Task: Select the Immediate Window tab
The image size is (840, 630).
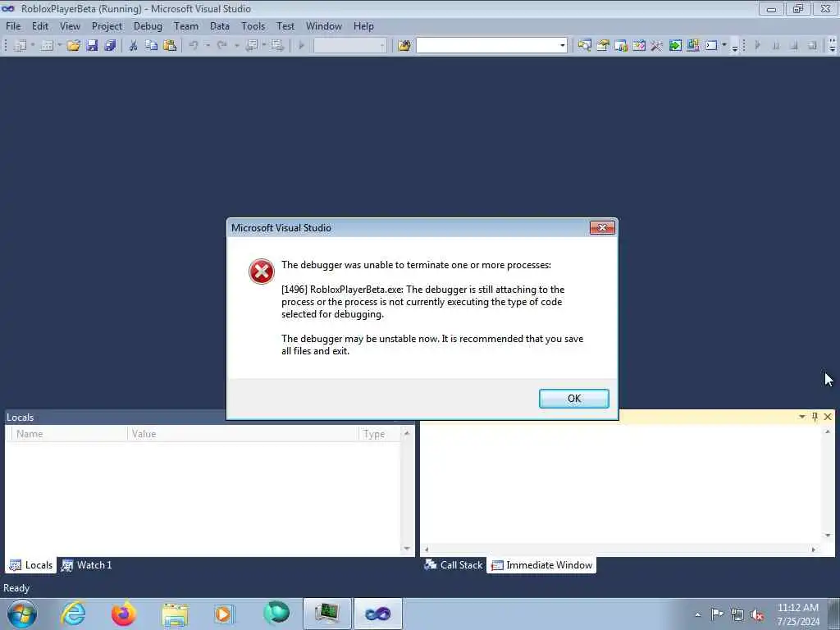Action: 541,565
